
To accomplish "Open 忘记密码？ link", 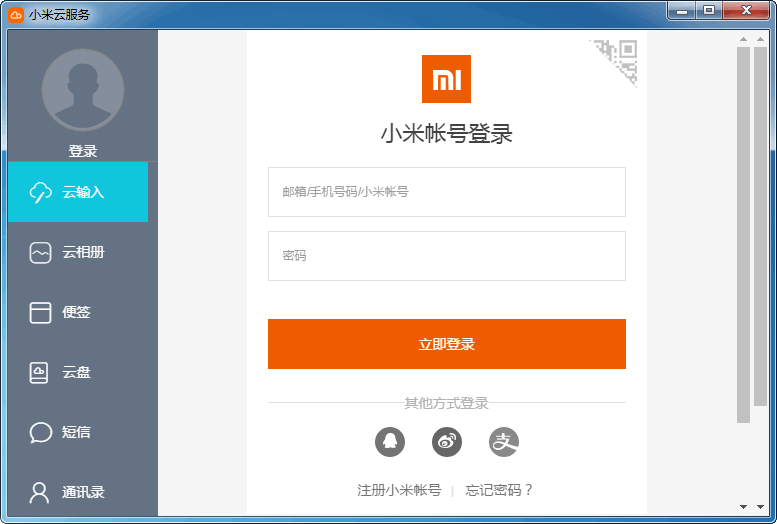I will click(499, 490).
